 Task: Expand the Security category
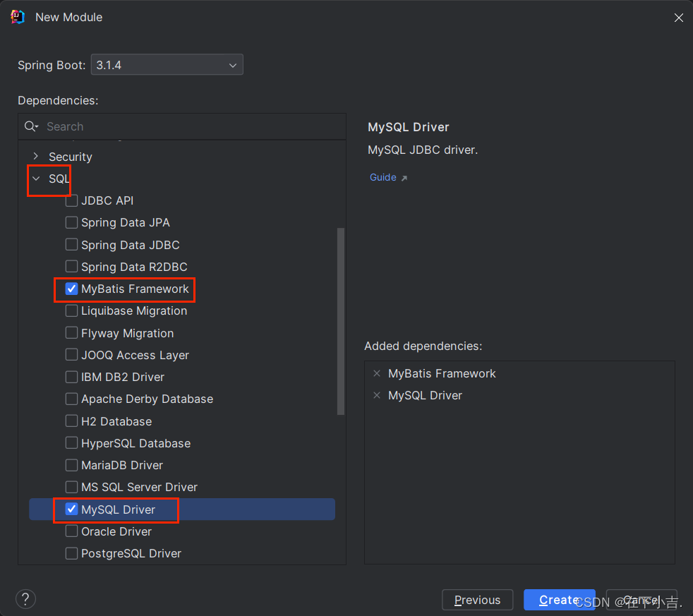pyautogui.click(x=36, y=156)
